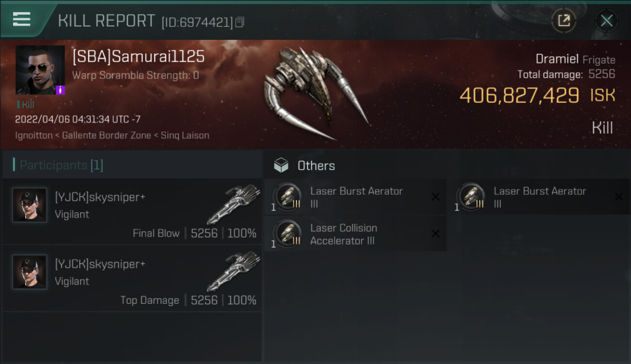Image resolution: width=631 pixels, height=364 pixels.
Task: Click the Top Damage Vigilant ship icon
Action: tap(234, 271)
